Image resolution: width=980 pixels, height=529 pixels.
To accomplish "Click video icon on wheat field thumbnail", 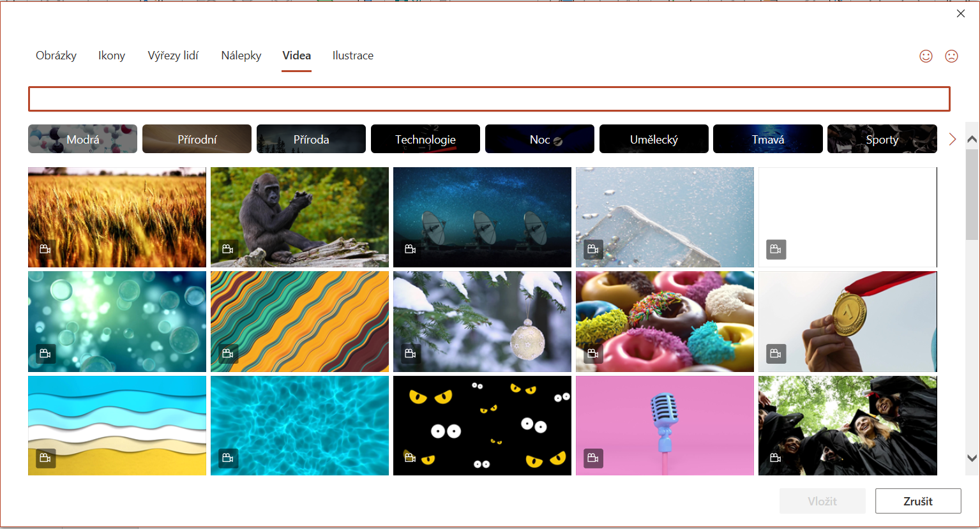I will click(45, 249).
